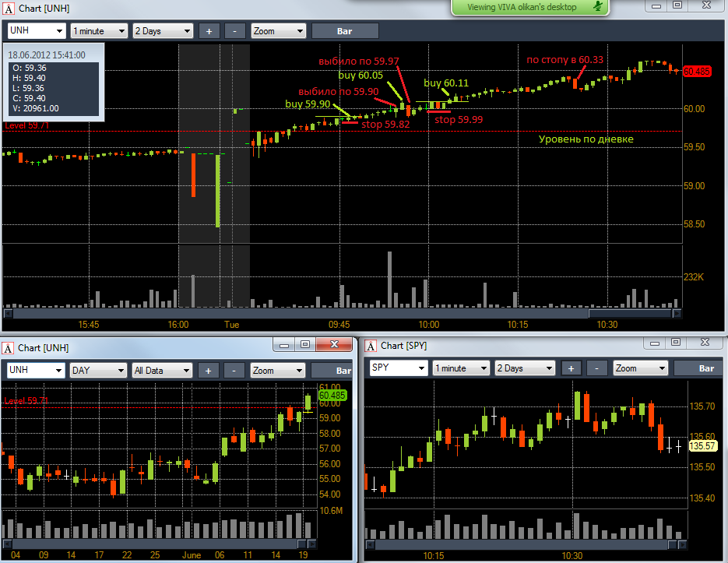Screen dimensions: 728x563
Task: Click the minus button on the daily UNH chart
Action: pyautogui.click(x=234, y=371)
